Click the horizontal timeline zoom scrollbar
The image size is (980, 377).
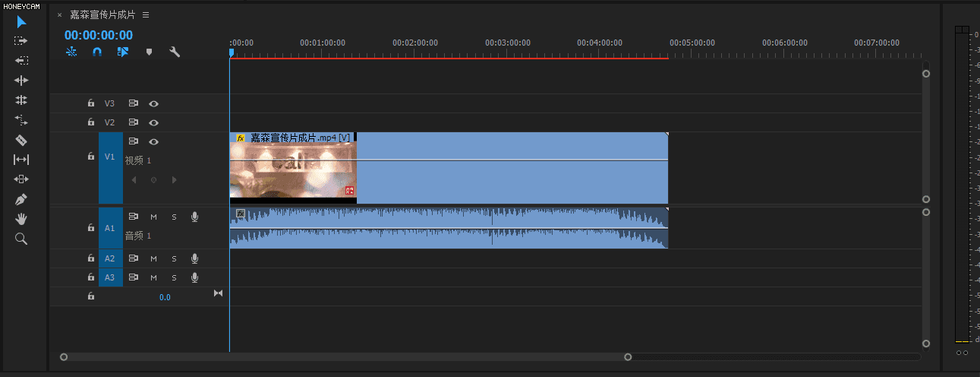(345, 356)
